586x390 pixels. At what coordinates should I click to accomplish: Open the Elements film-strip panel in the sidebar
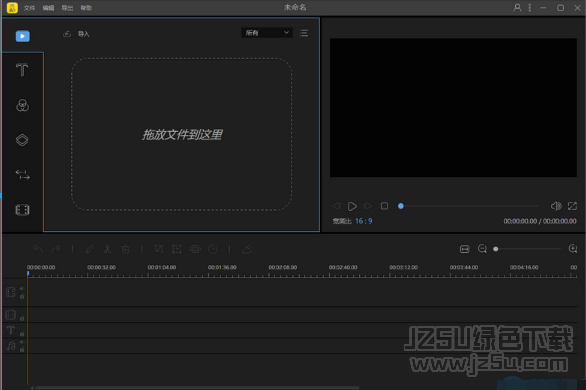22,210
